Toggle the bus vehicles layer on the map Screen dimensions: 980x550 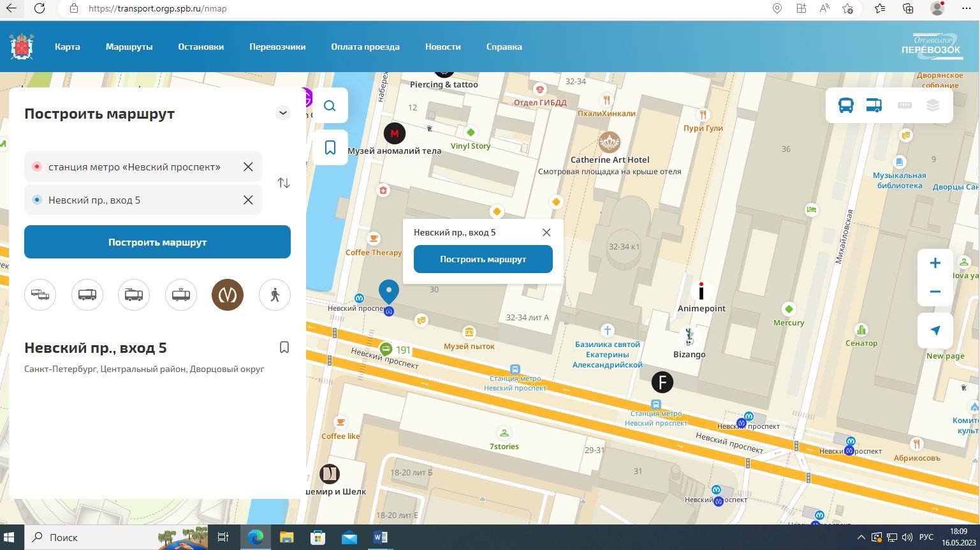pos(845,105)
